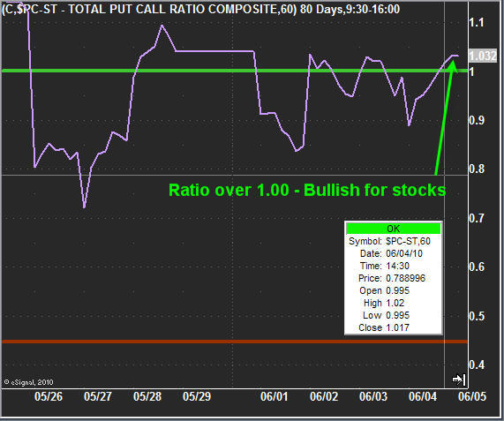Click the scroll-to-latest arrow icon
The image size is (504, 421).
click(x=459, y=380)
